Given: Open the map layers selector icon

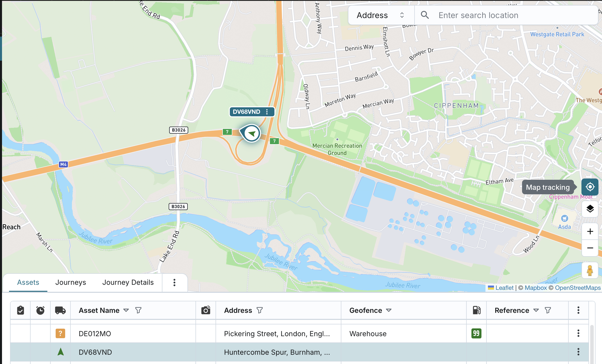Looking at the screenshot, I should [x=590, y=209].
